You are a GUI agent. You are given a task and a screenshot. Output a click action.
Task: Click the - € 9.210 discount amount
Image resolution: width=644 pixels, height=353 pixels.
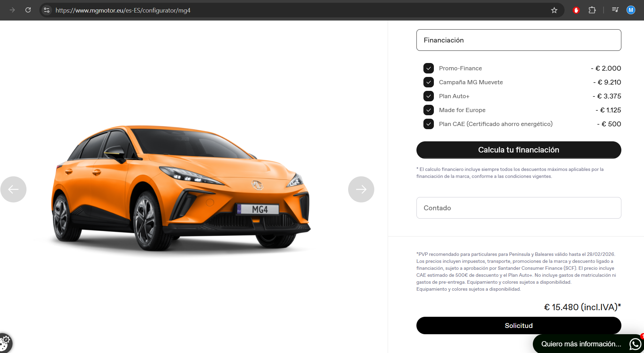607,82
